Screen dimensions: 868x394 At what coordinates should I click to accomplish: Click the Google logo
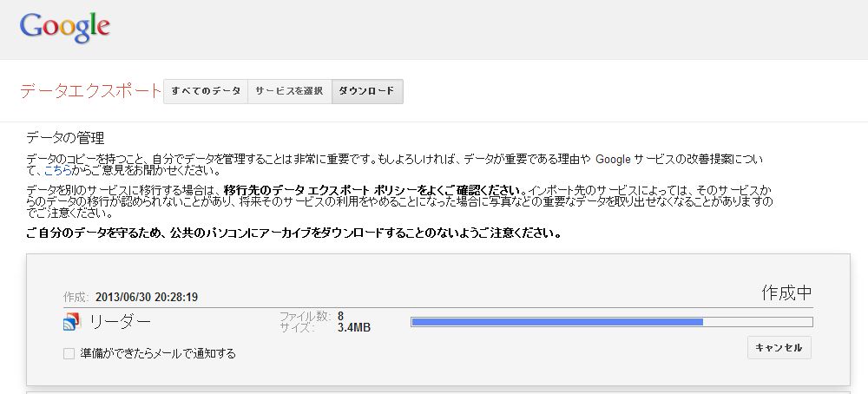[65, 28]
